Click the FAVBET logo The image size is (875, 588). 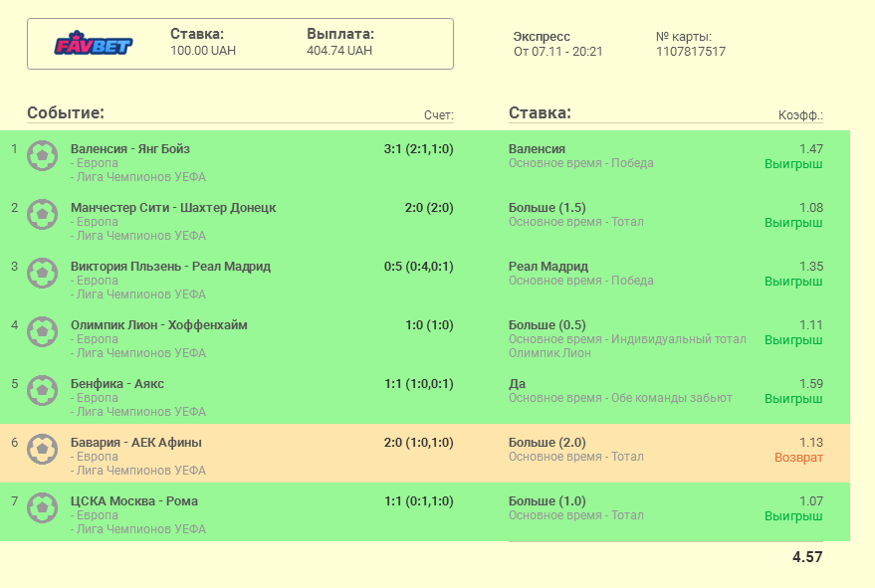tap(93, 45)
